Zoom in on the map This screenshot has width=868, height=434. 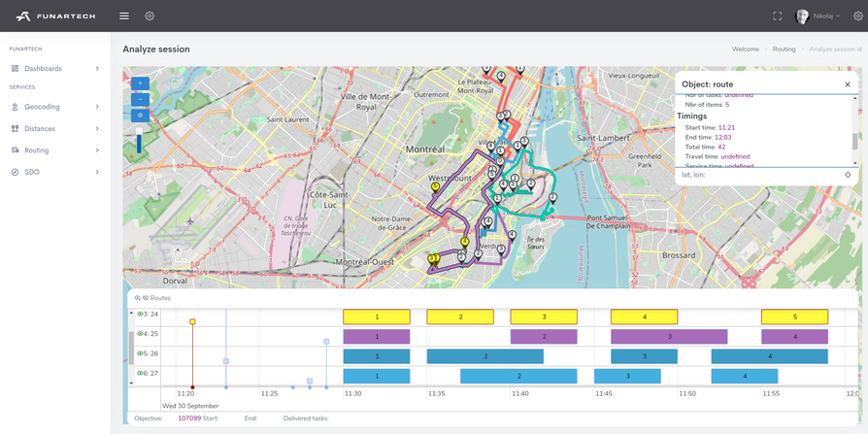tap(140, 83)
